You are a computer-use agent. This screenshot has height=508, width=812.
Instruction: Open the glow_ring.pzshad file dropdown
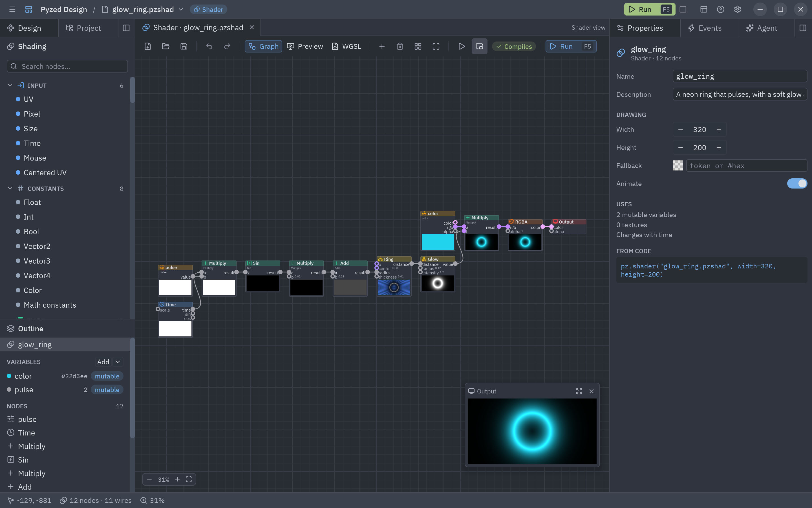pos(181,9)
